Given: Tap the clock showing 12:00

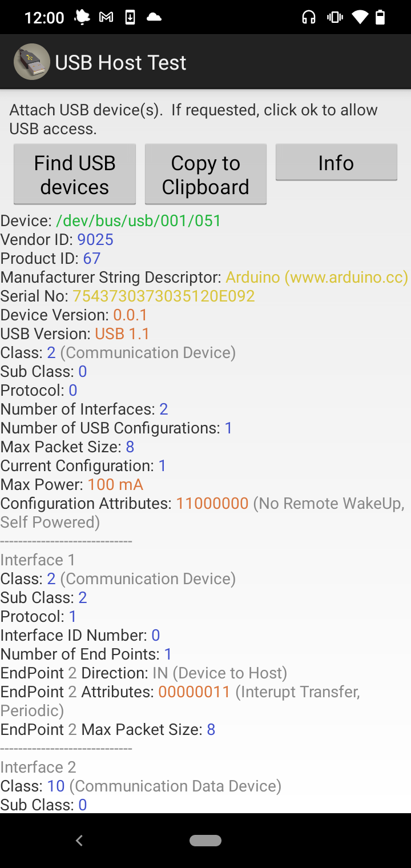Looking at the screenshot, I should (x=45, y=18).
